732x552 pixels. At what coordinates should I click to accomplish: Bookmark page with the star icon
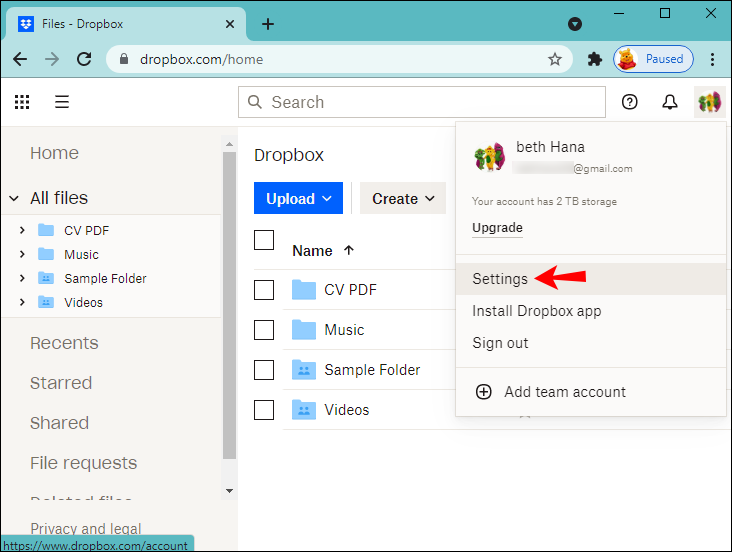coord(555,59)
